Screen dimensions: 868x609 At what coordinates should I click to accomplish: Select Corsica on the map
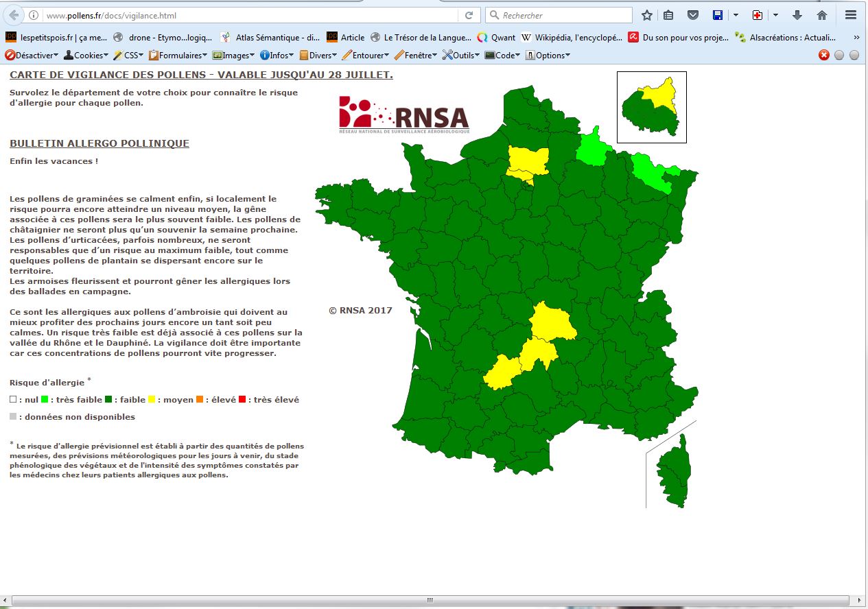click(x=674, y=472)
